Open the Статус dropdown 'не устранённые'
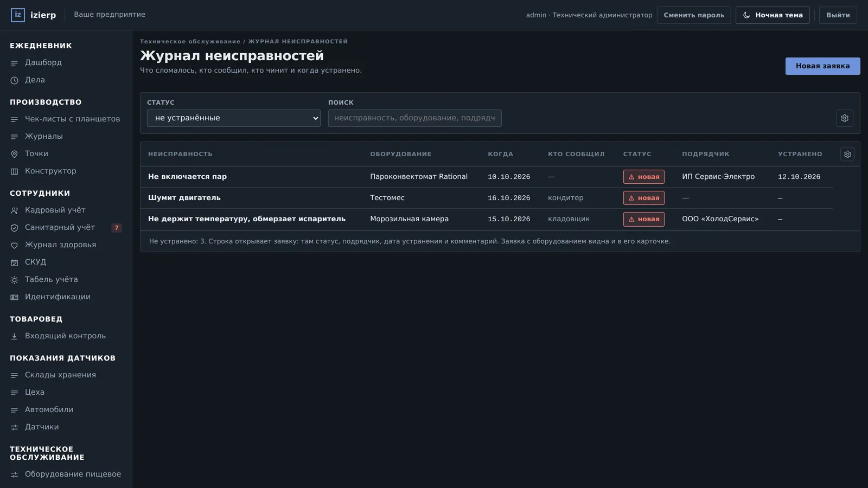The width and height of the screenshot is (868, 488). [234, 118]
